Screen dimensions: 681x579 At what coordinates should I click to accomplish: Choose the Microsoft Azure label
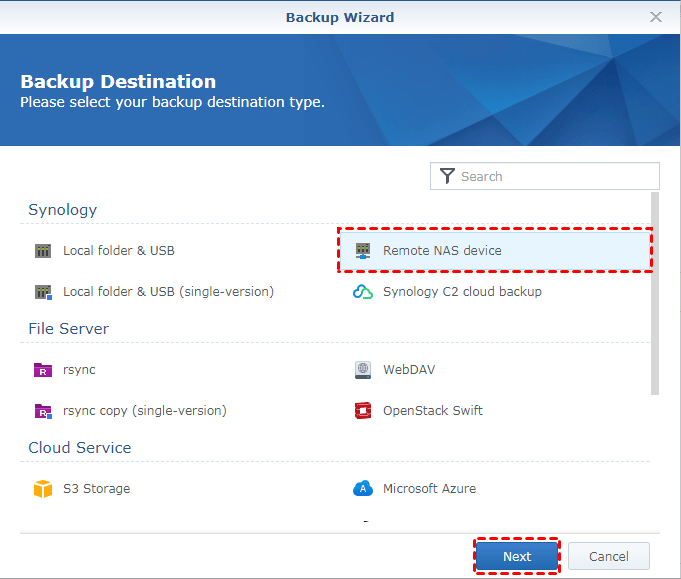(x=429, y=489)
